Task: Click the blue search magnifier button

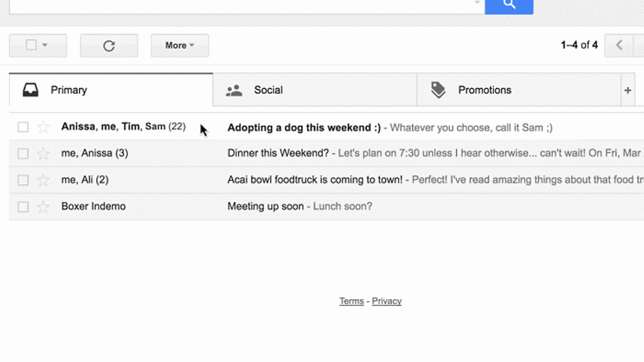Action: pyautogui.click(x=509, y=5)
